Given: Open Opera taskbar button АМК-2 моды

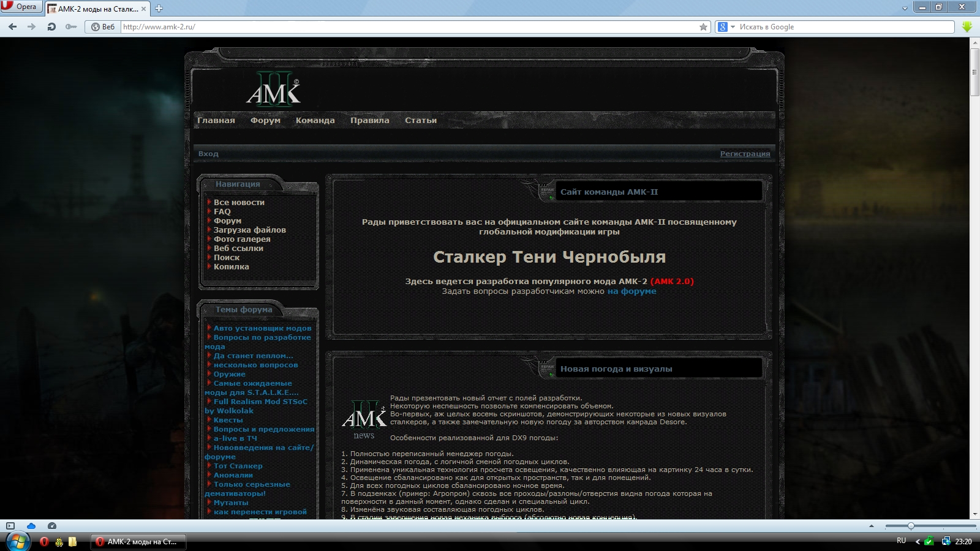Looking at the screenshot, I should coord(138,542).
